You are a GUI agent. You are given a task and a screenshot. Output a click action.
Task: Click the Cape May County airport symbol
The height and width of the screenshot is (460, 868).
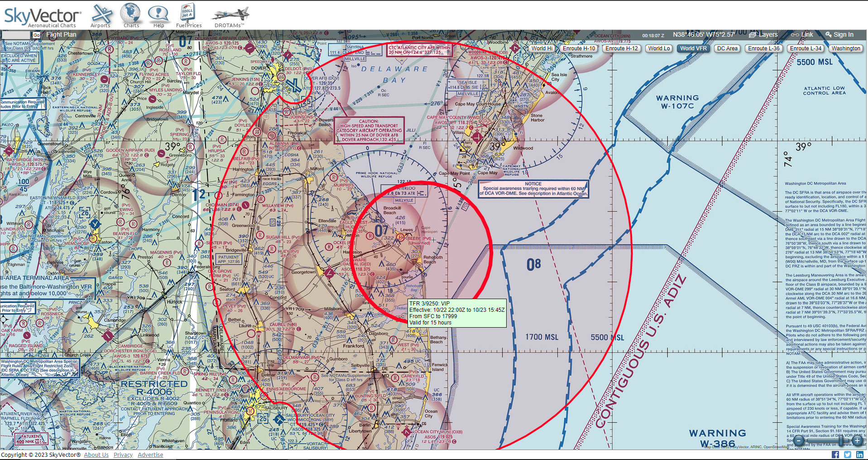[x=477, y=136]
